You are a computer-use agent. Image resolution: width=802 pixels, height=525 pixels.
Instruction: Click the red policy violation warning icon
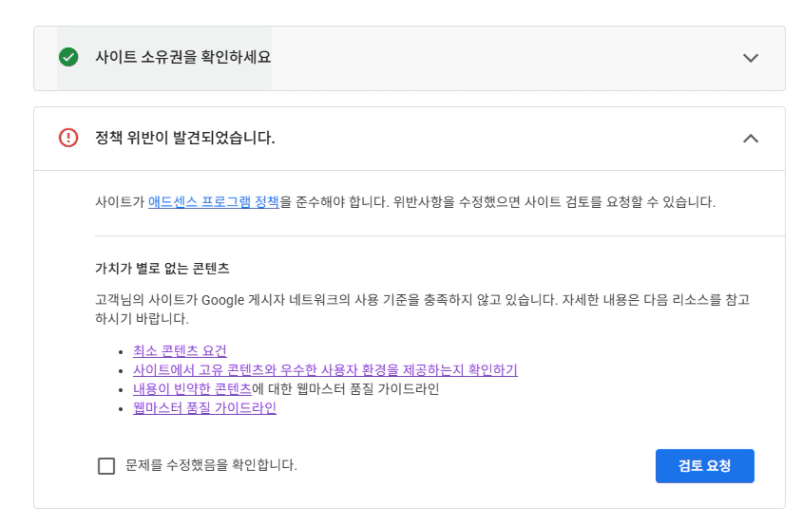(x=68, y=138)
